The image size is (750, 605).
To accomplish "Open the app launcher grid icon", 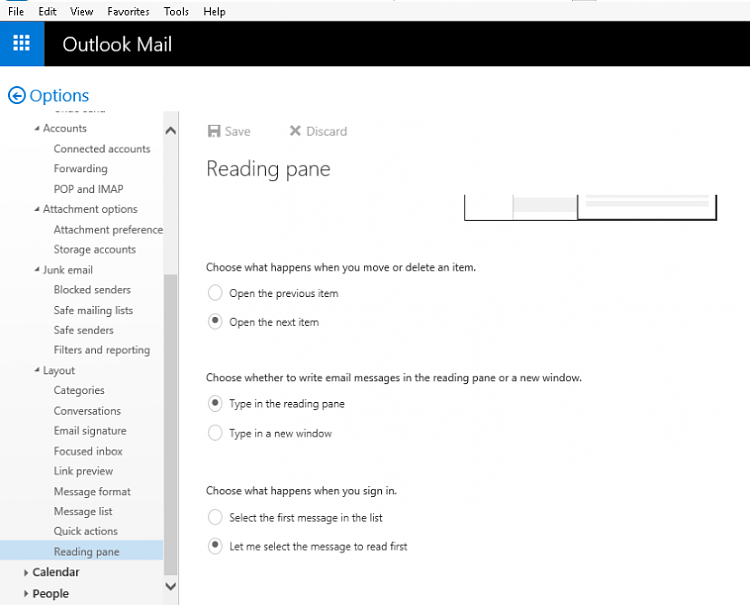I will [21, 43].
